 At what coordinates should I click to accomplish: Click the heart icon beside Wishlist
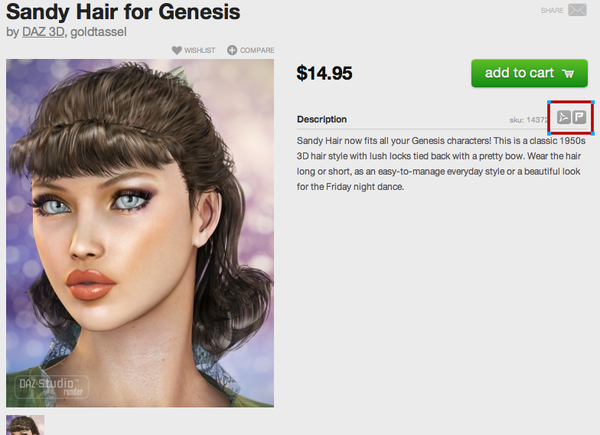point(176,50)
